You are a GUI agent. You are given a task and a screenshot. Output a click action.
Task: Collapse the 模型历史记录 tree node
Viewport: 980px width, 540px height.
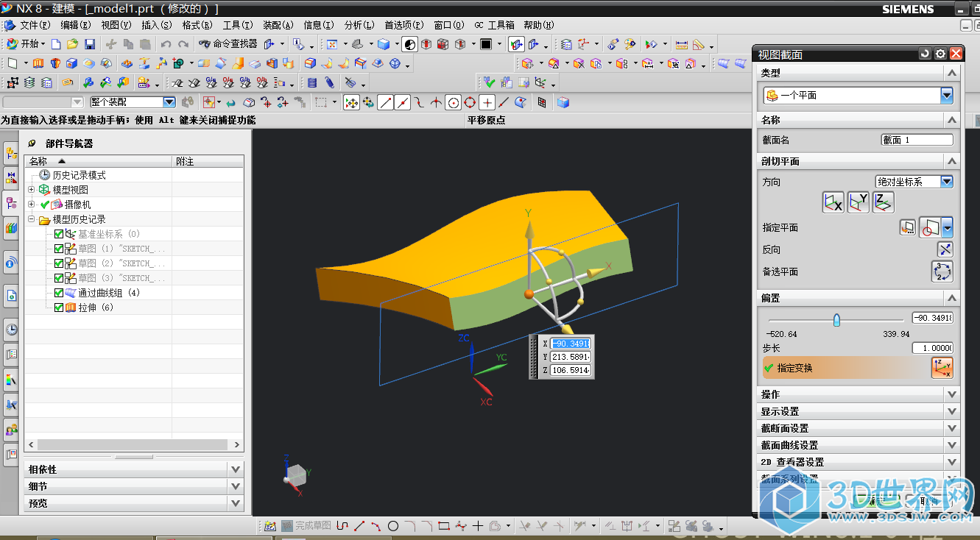click(x=32, y=219)
